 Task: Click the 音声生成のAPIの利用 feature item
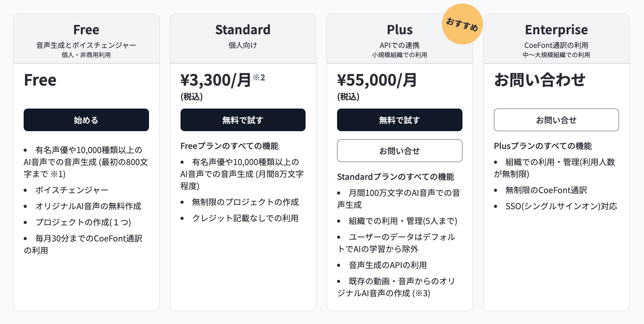388,265
